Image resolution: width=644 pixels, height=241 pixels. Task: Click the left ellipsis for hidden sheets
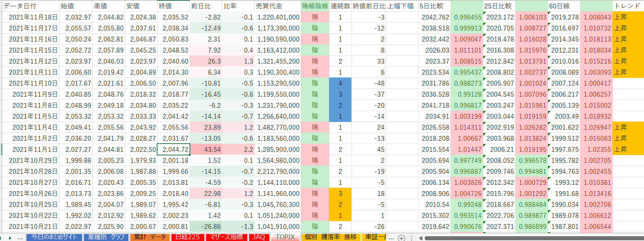[20, 238]
